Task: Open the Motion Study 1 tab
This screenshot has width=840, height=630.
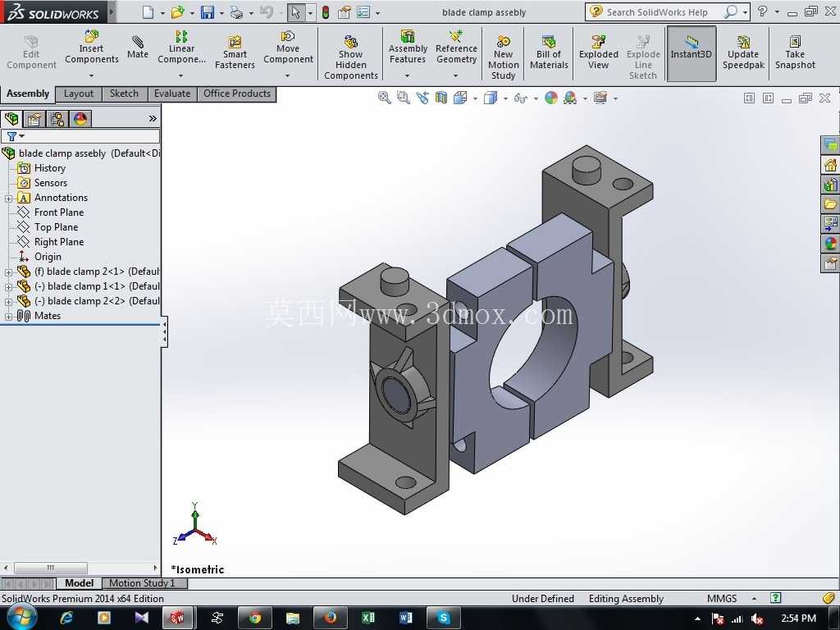Action: point(143,583)
